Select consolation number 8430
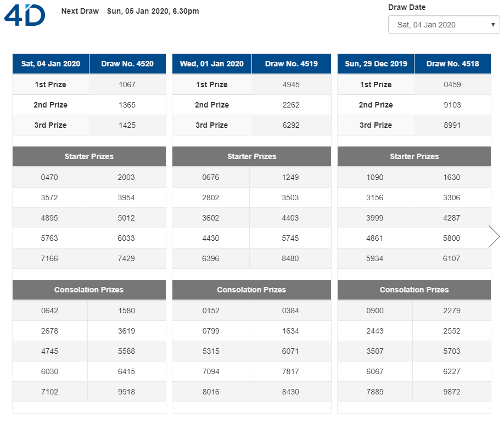Image resolution: width=504 pixels, height=429 pixels. [x=290, y=392]
